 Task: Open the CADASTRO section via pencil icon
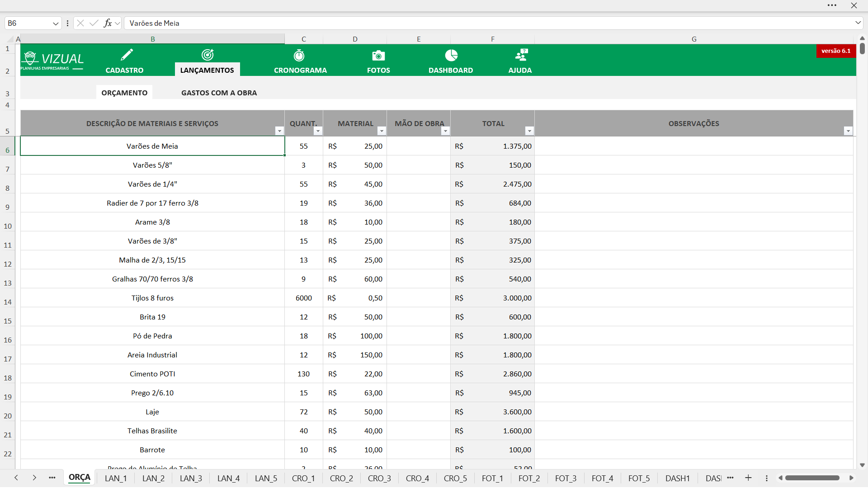pyautogui.click(x=126, y=55)
